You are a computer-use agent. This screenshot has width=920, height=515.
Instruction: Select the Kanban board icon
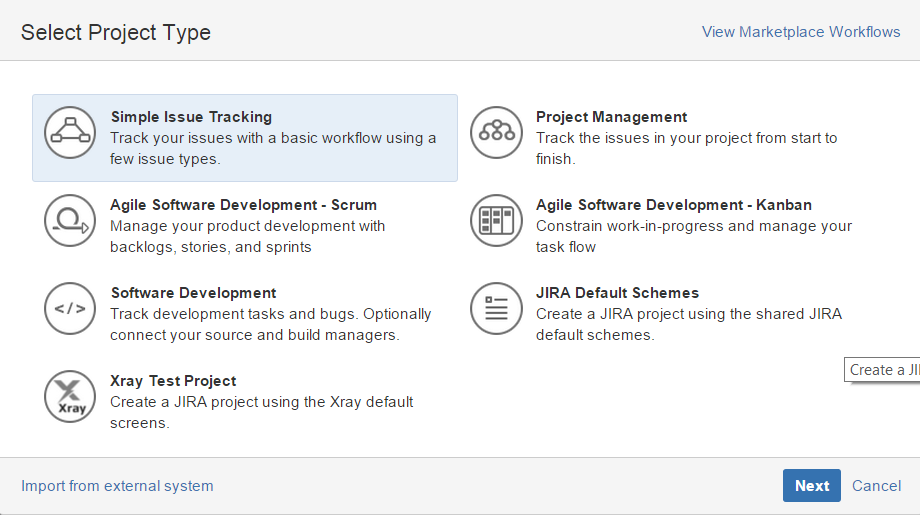496,221
